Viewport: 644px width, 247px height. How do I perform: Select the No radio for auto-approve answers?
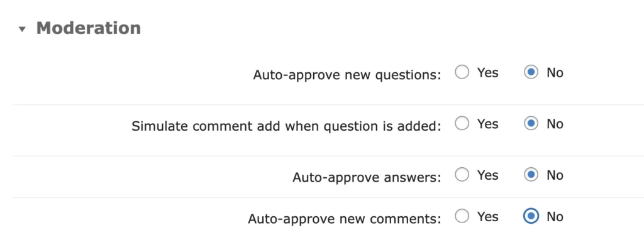[531, 175]
